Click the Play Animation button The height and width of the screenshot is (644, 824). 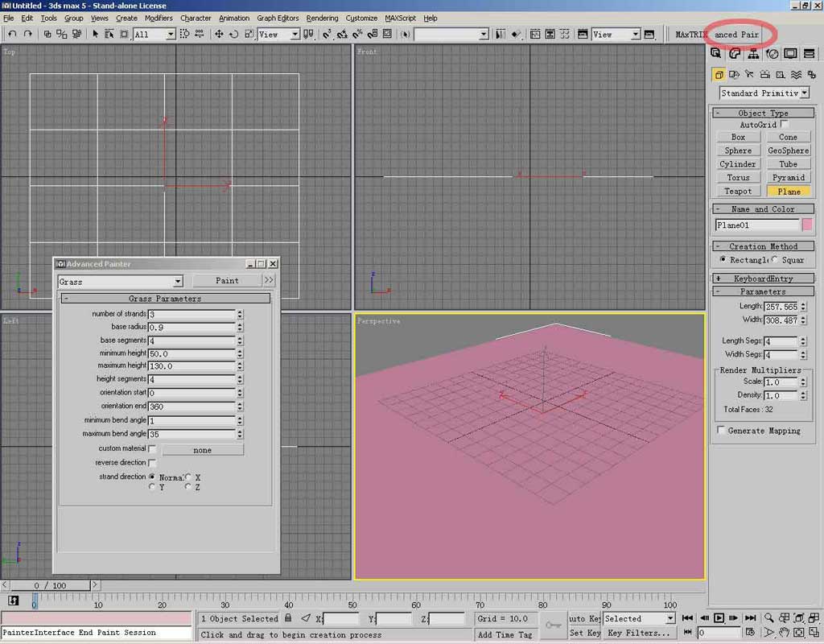(719, 618)
